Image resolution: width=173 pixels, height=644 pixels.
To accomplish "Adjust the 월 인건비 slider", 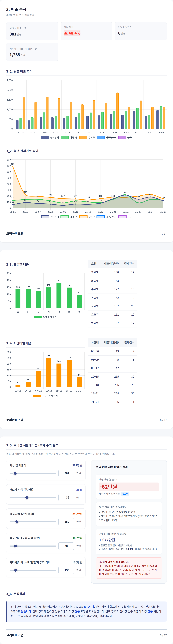I will pyautogui.click(x=33, y=546).
